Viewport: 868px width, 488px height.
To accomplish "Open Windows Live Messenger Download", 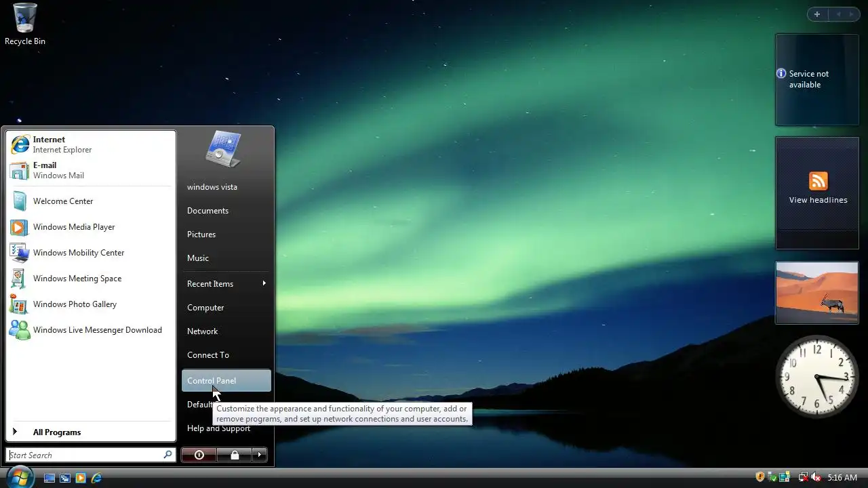I will pos(91,330).
